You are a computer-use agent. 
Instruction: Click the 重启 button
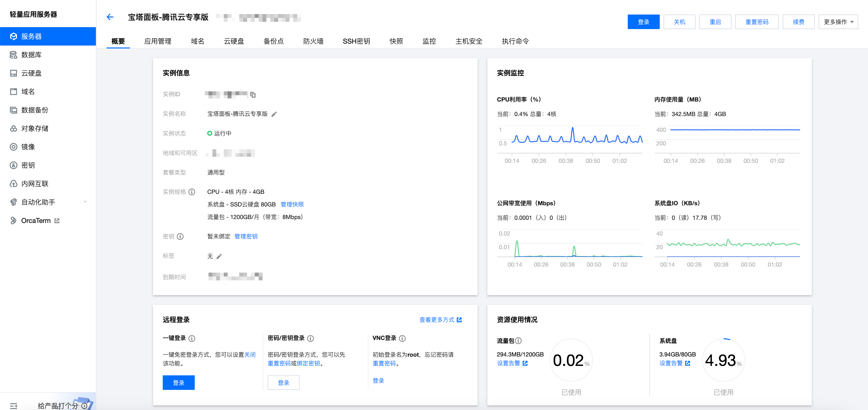[x=715, y=22]
